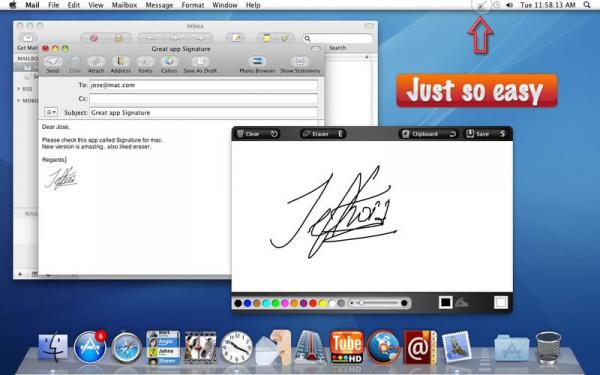Expand the RSS section in sidebar

coord(19,89)
